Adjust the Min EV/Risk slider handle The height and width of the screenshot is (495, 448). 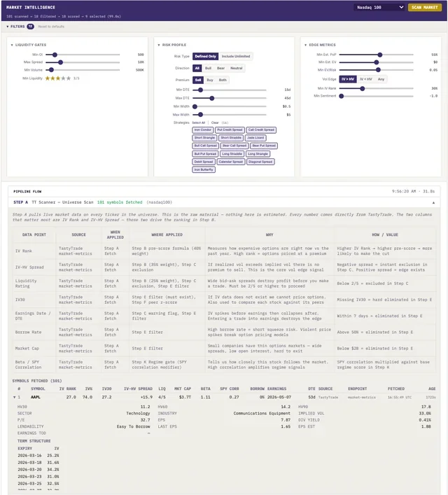[378, 70]
